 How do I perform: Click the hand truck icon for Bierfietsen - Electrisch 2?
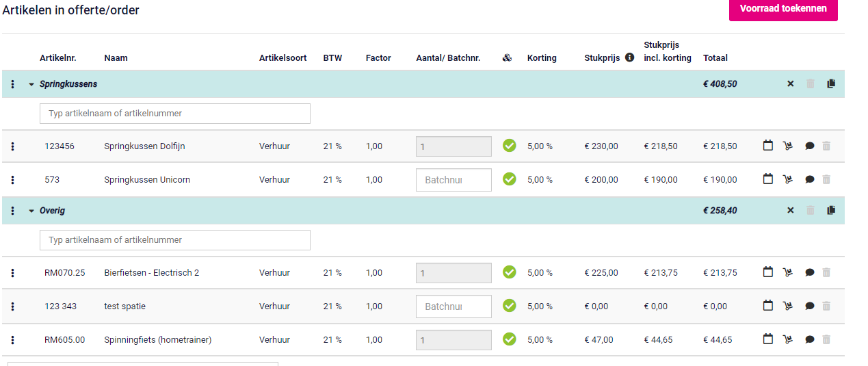pyautogui.click(x=788, y=272)
